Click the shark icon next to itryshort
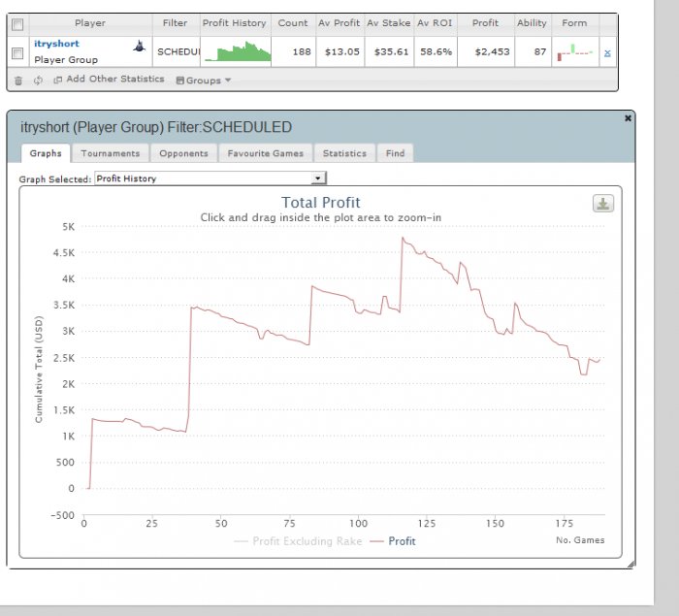The height and width of the screenshot is (616, 679). (140, 46)
